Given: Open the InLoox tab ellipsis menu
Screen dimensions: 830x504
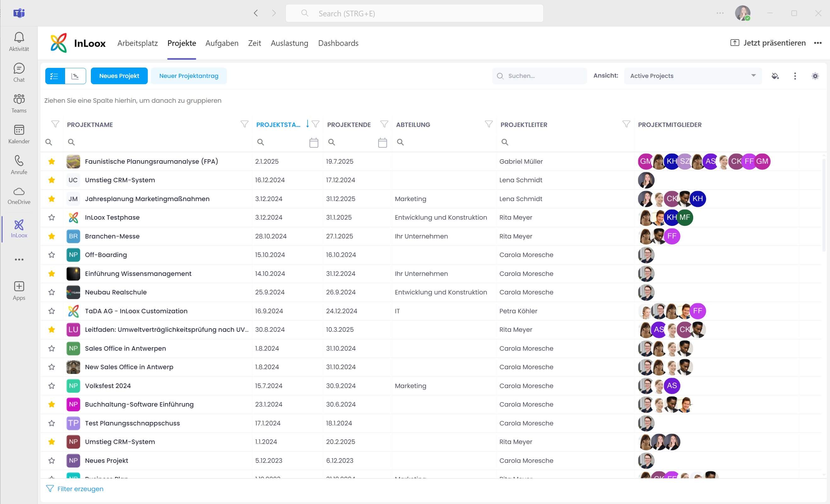Looking at the screenshot, I should (818, 43).
